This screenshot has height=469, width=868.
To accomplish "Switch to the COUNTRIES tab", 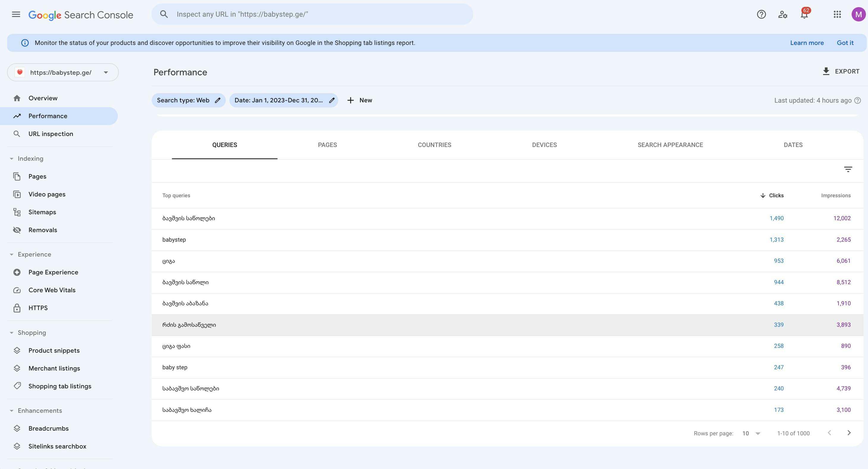I will click(434, 145).
